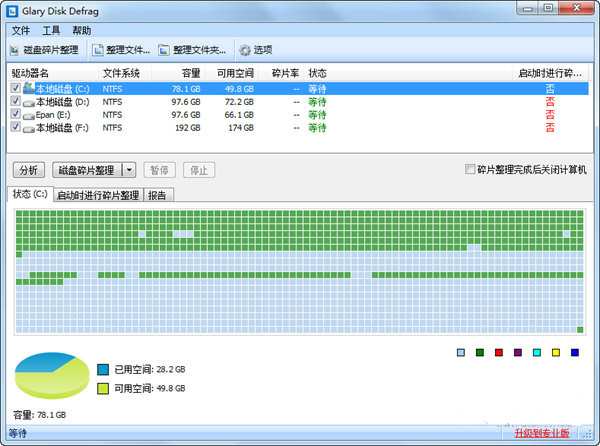Sort by the 启动时进行碎... column header
Viewport: 600px width, 446px height.
point(550,73)
